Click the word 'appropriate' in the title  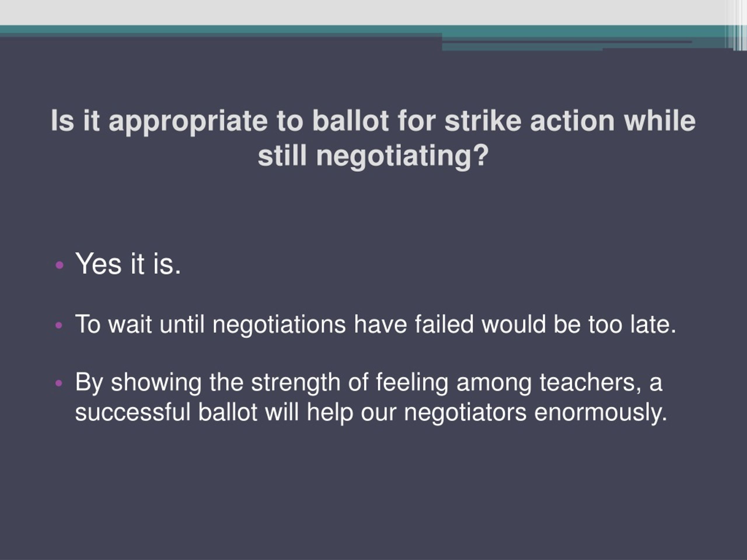coord(188,122)
